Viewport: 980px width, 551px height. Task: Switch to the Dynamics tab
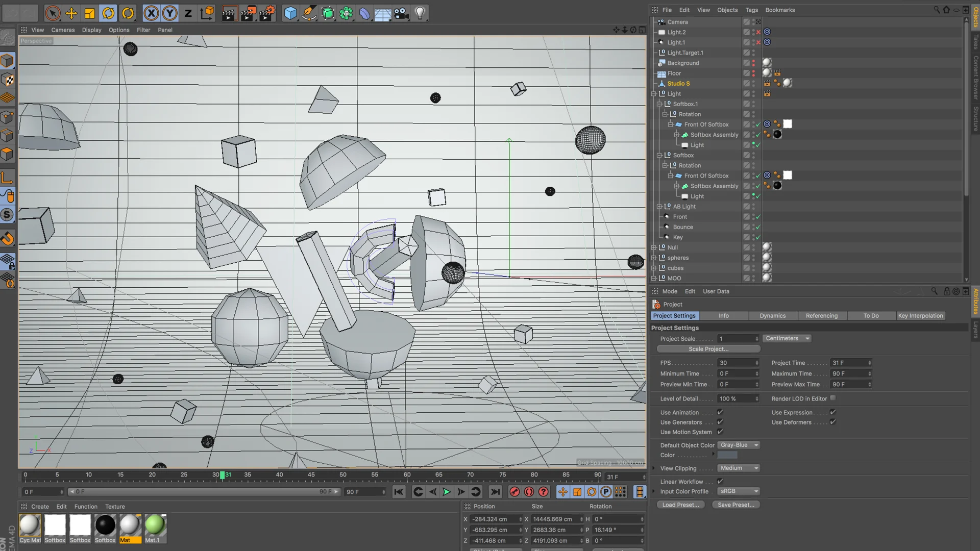tap(772, 316)
